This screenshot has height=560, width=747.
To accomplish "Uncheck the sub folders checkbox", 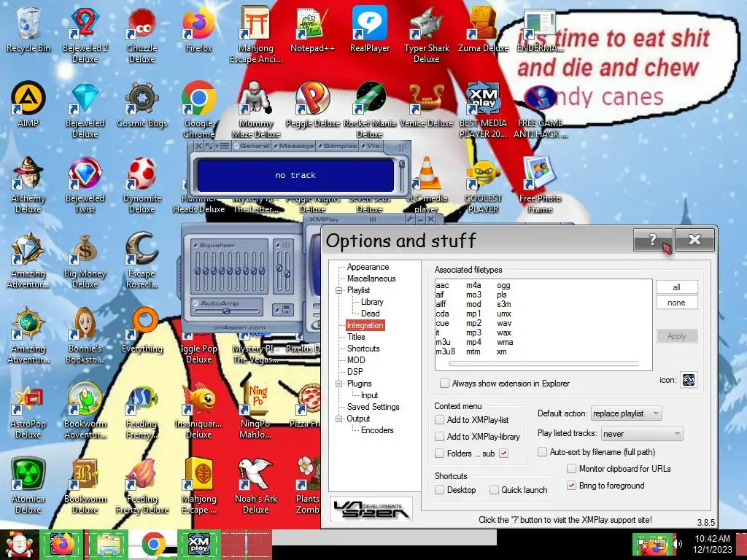I will click(503, 454).
